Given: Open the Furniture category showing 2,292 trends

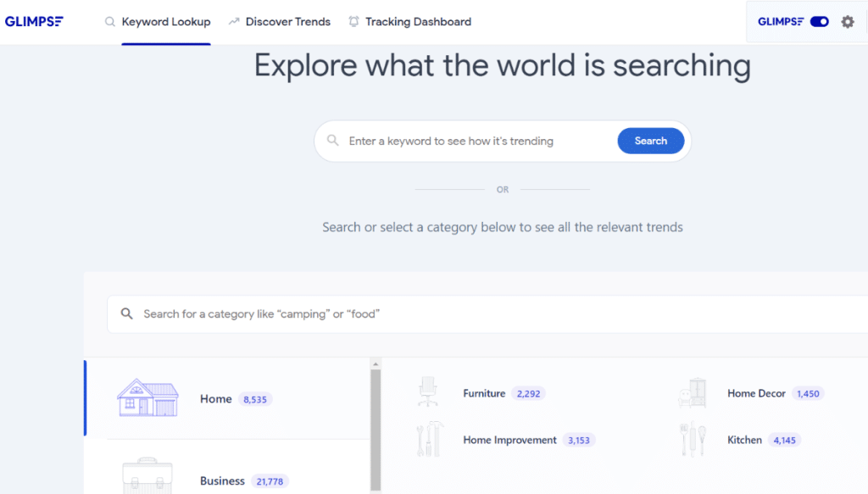Looking at the screenshot, I should pos(484,393).
